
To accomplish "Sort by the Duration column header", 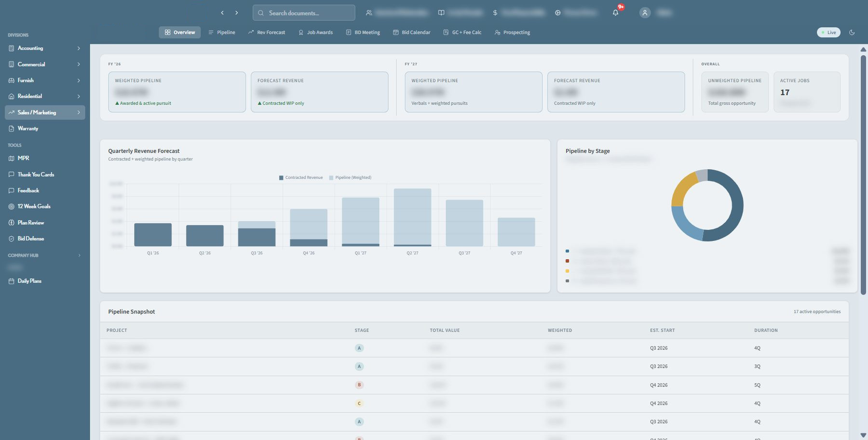I will click(x=766, y=330).
